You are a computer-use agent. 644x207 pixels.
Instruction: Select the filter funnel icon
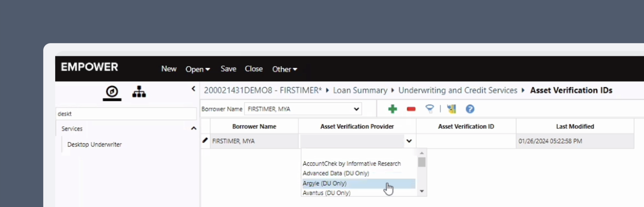pos(430,109)
